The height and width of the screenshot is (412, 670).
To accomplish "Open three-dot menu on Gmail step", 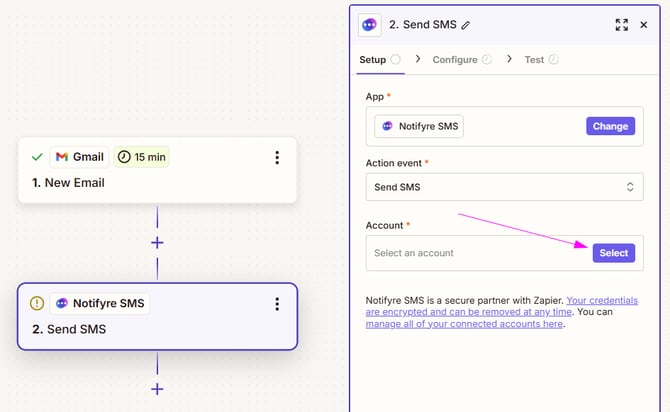I will pyautogui.click(x=277, y=158).
